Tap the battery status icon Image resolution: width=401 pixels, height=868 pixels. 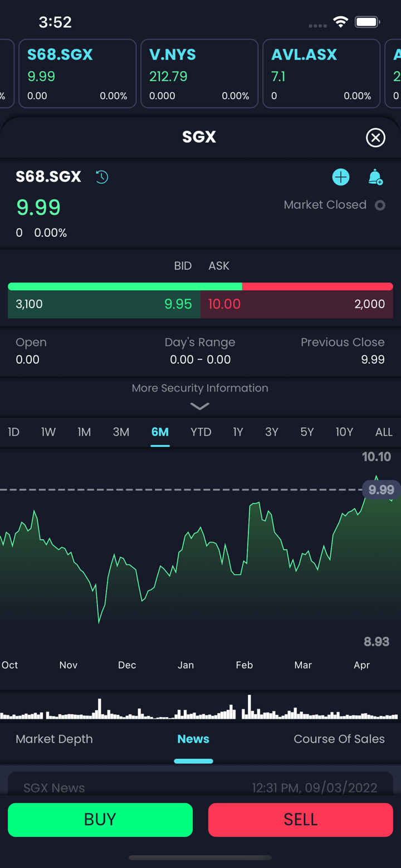tap(368, 22)
